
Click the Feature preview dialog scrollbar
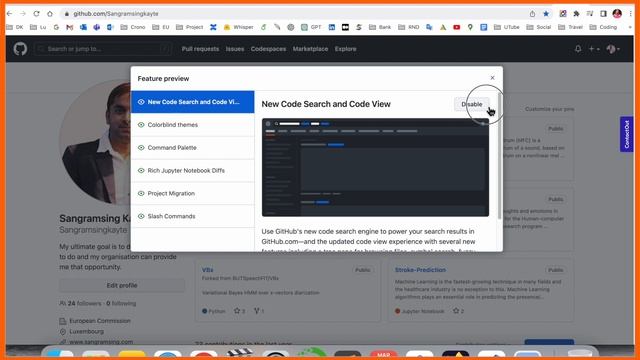(500, 157)
